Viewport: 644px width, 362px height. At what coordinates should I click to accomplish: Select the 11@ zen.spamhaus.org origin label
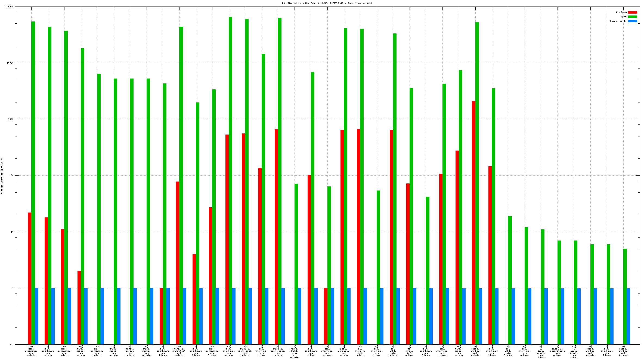click(228, 351)
